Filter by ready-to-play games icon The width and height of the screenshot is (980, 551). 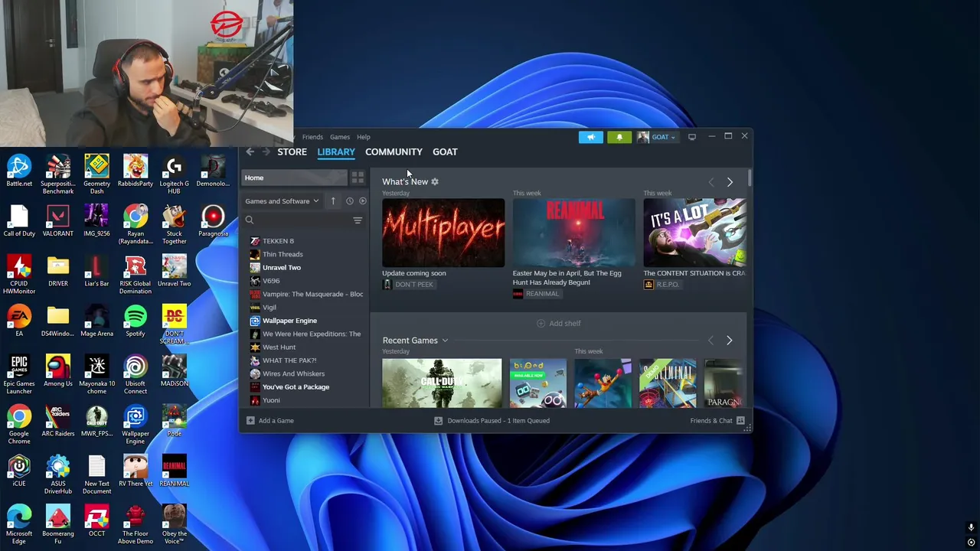pyautogui.click(x=363, y=201)
